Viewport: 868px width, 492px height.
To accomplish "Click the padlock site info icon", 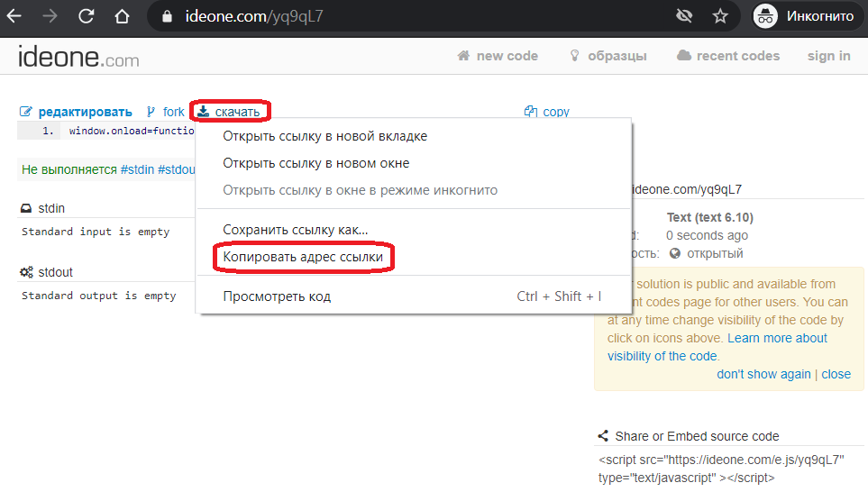I will (x=167, y=16).
